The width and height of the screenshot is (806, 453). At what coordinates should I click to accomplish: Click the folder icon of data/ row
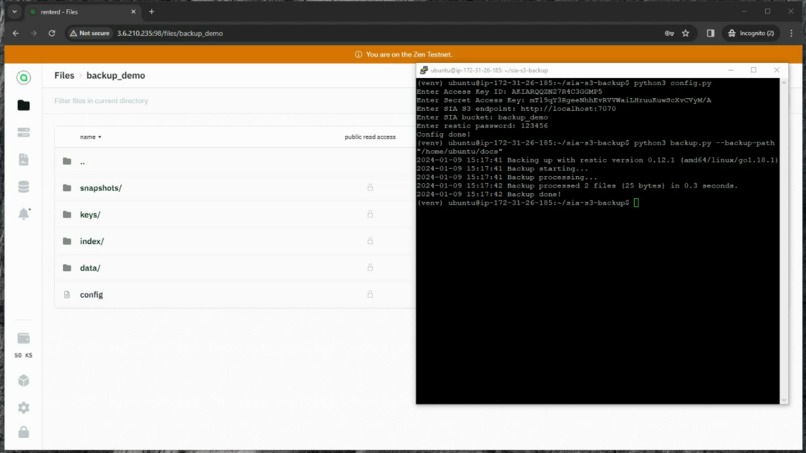click(67, 268)
